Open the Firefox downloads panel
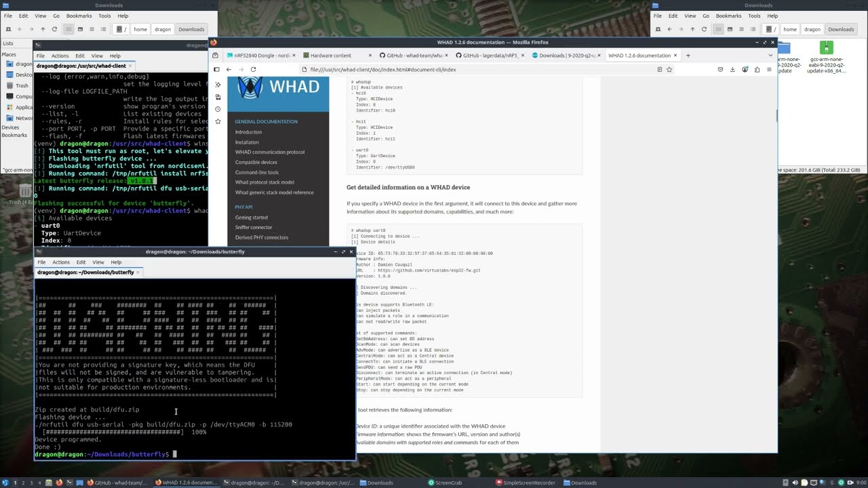 (x=732, y=69)
